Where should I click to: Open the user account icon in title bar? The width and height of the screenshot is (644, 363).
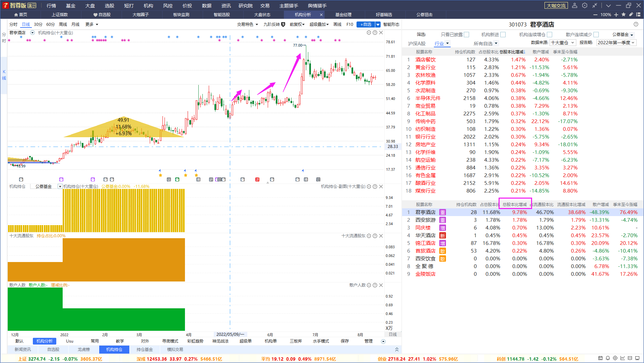point(575,5)
